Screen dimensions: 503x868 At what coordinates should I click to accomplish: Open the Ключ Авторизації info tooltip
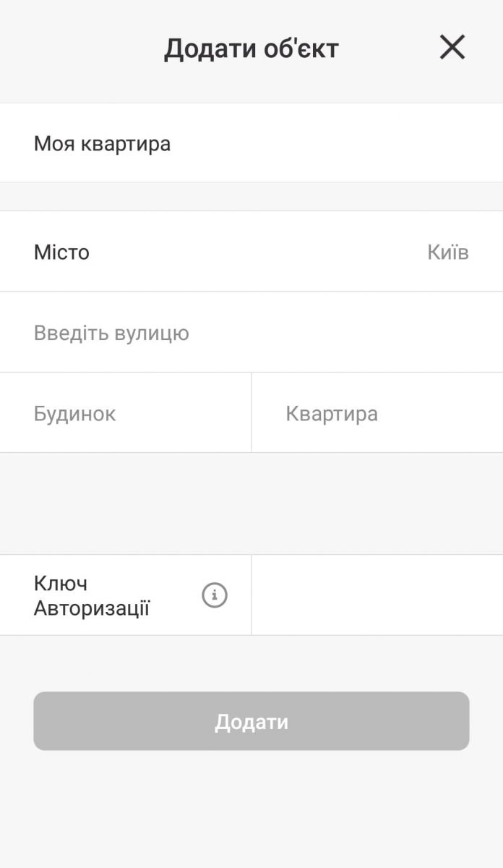[215, 595]
